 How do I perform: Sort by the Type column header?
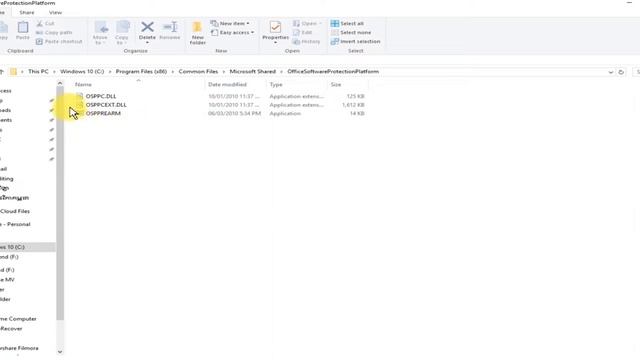(276, 84)
